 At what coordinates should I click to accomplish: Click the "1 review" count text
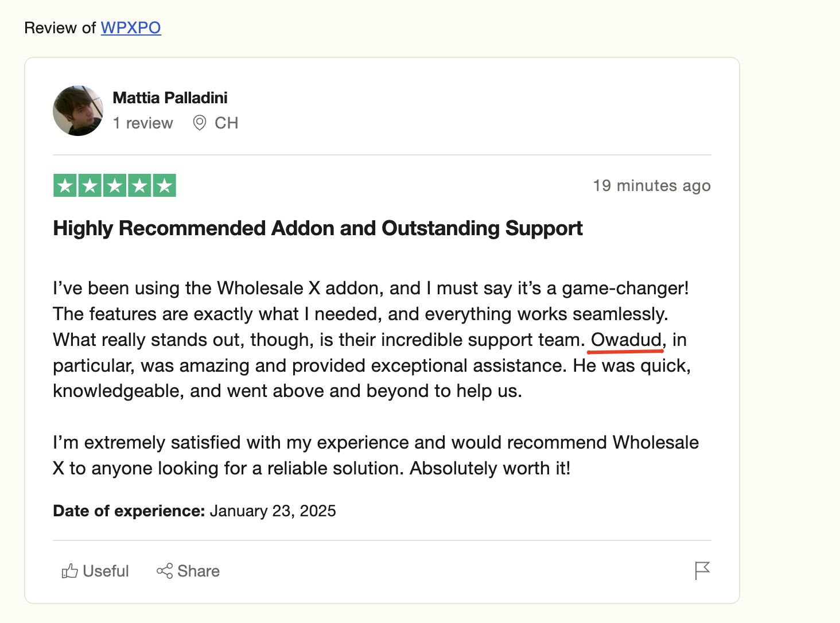(143, 123)
